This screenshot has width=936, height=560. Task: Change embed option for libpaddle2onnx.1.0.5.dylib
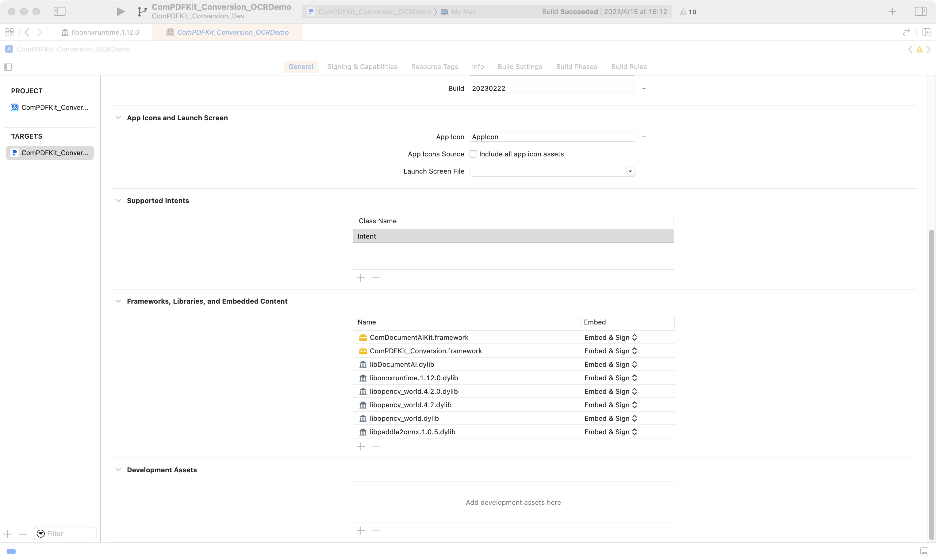[611, 432]
